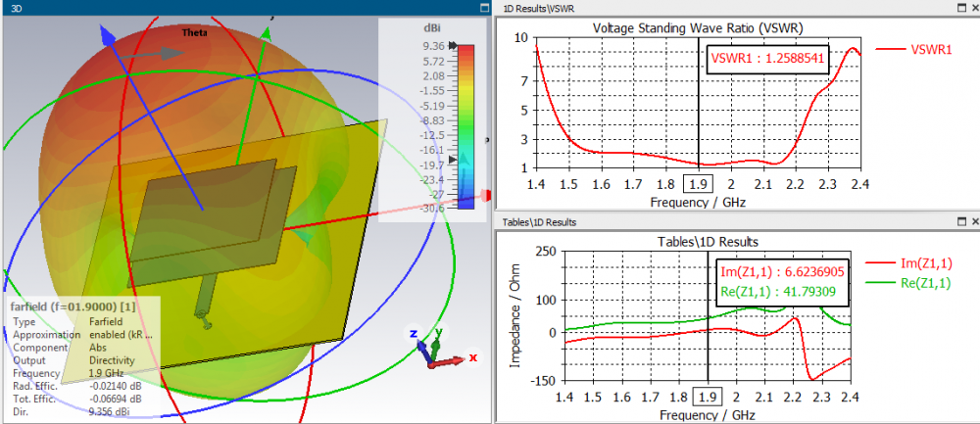The width and height of the screenshot is (980, 424).
Task: Close the Tables 1D Results window
Action: tap(974, 221)
